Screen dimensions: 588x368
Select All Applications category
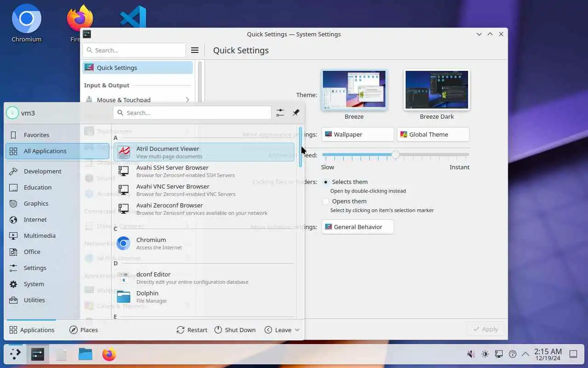[x=57, y=151]
